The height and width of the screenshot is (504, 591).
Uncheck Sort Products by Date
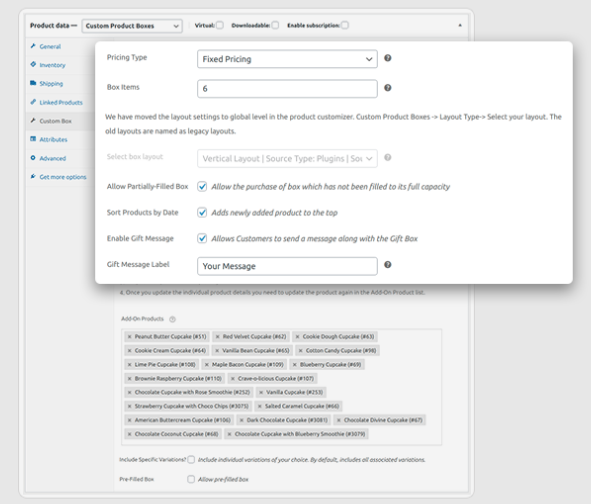click(x=202, y=213)
